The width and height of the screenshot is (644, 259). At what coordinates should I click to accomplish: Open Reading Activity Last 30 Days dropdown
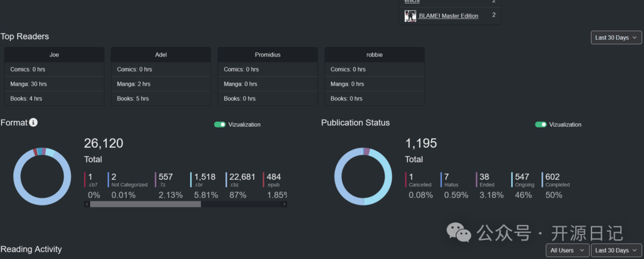(617, 251)
